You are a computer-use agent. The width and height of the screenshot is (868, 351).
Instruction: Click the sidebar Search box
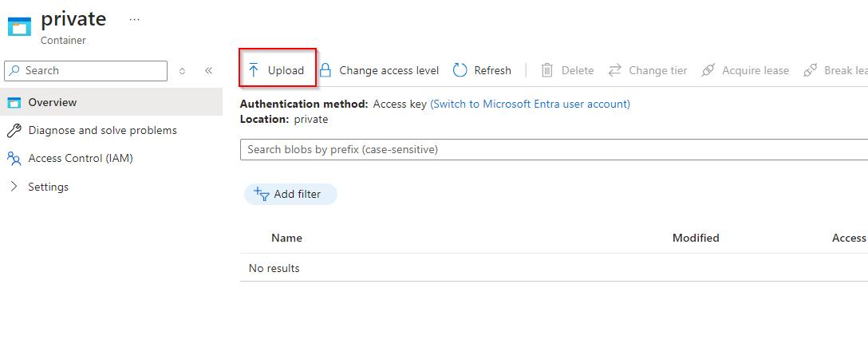[86, 70]
